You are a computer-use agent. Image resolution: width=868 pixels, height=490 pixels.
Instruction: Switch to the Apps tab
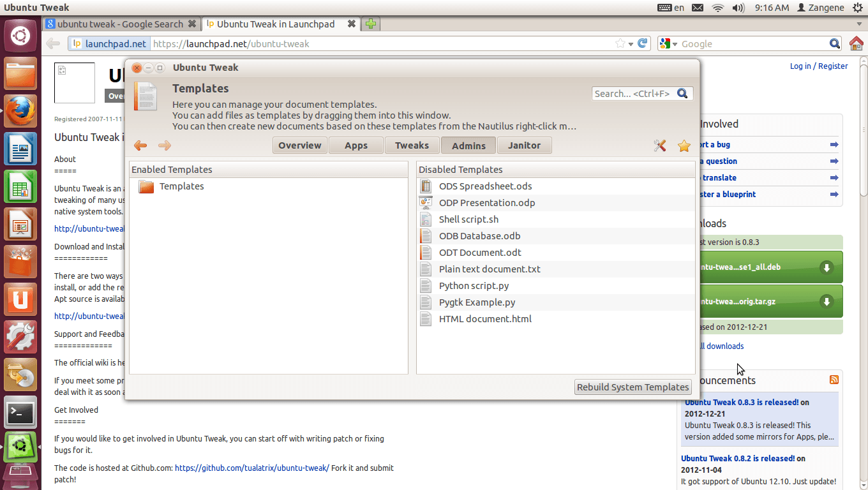(x=356, y=145)
